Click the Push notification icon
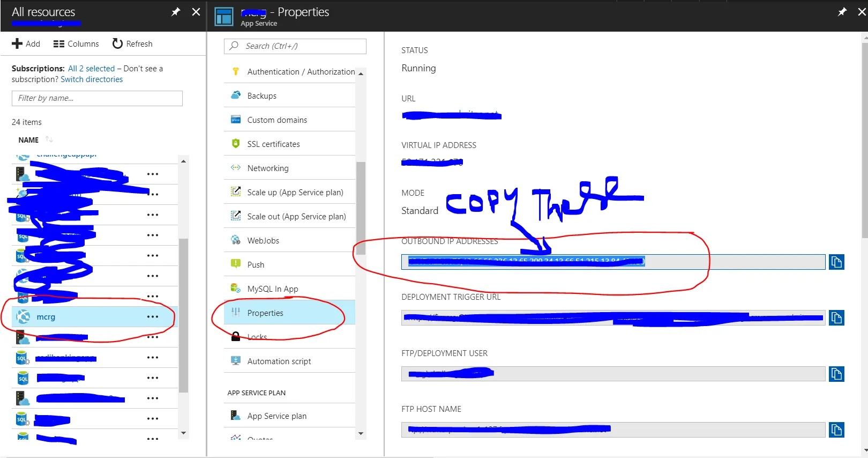 [236, 264]
